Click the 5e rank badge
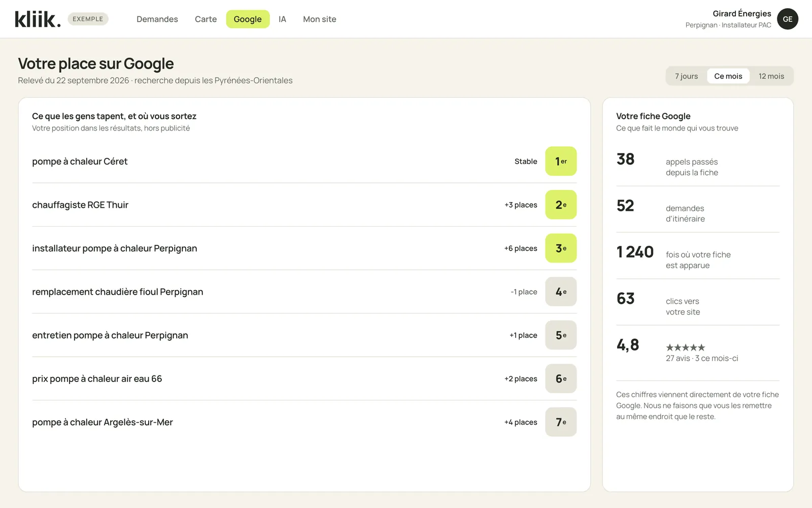 pos(561,335)
